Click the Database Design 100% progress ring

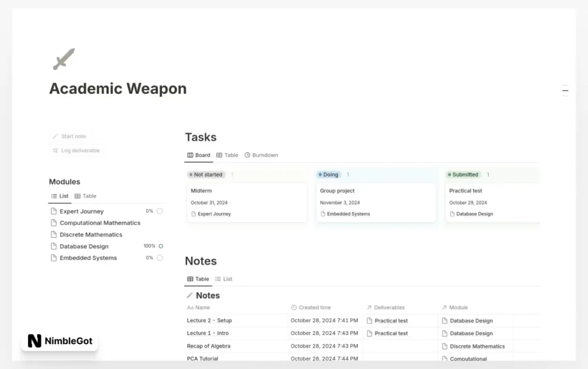tap(161, 246)
